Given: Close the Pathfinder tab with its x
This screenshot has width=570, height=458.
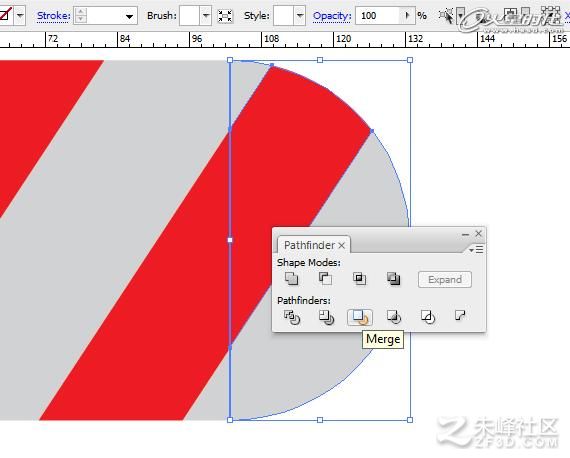Looking at the screenshot, I should click(x=341, y=246).
